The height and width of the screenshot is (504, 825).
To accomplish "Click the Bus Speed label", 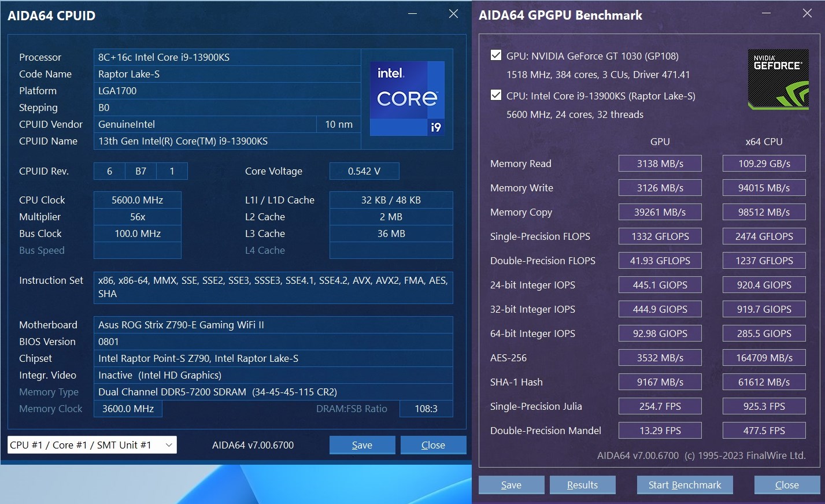I will (x=42, y=250).
